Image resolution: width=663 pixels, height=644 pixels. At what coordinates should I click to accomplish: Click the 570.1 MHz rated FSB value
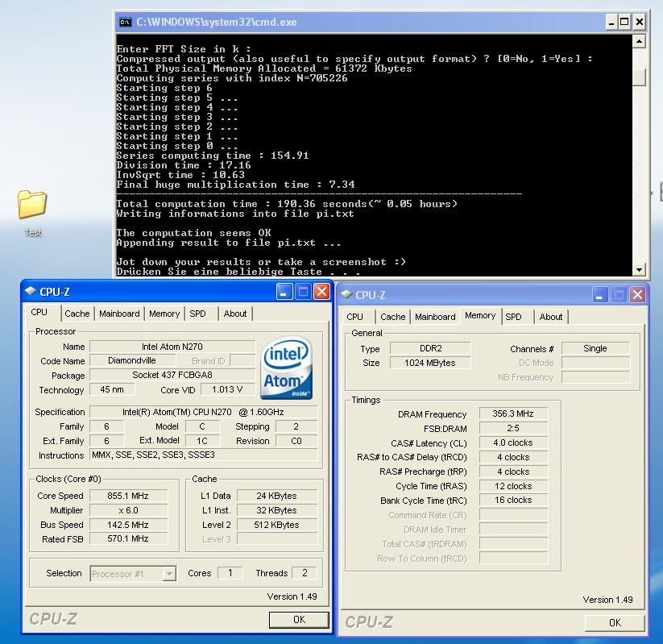pyautogui.click(x=128, y=538)
